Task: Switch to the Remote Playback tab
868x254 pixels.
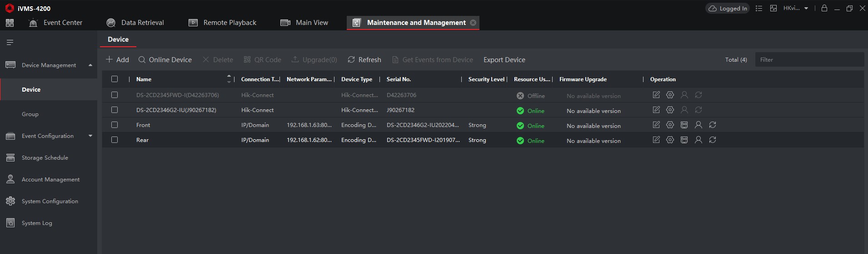Action: coord(222,23)
